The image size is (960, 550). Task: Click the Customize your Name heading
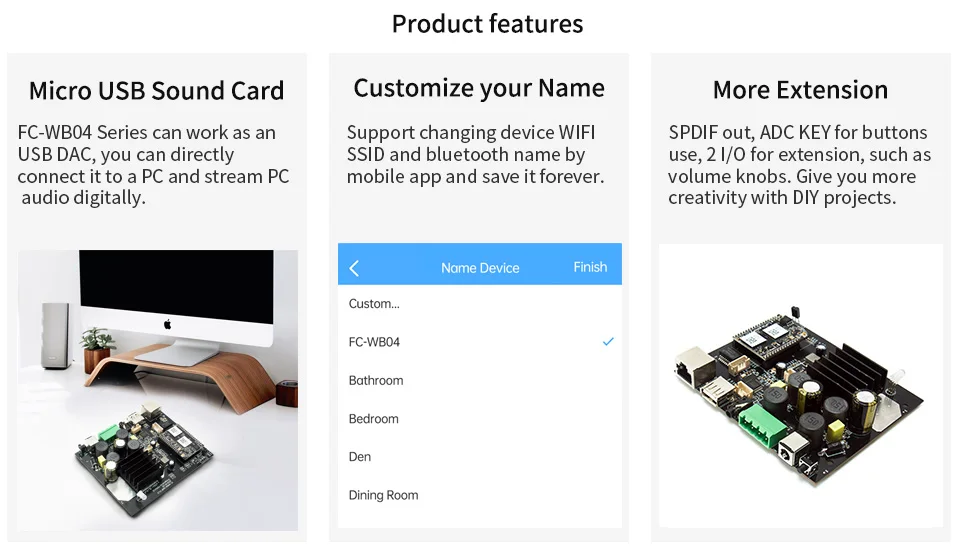[x=479, y=88]
